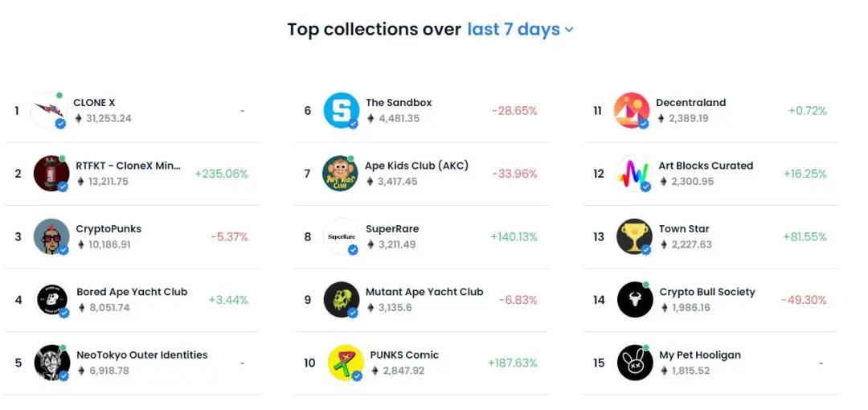The height and width of the screenshot is (410, 868).
Task: Click the CryptoPunks avatar icon
Action: pyautogui.click(x=51, y=236)
